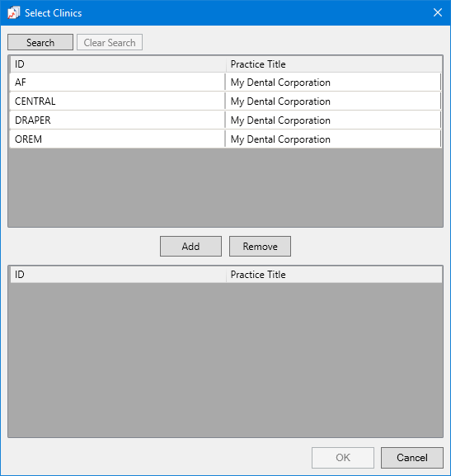Image resolution: width=451 pixels, height=476 pixels.
Task: Click the Practice Title cell for AF
Action: pos(333,82)
